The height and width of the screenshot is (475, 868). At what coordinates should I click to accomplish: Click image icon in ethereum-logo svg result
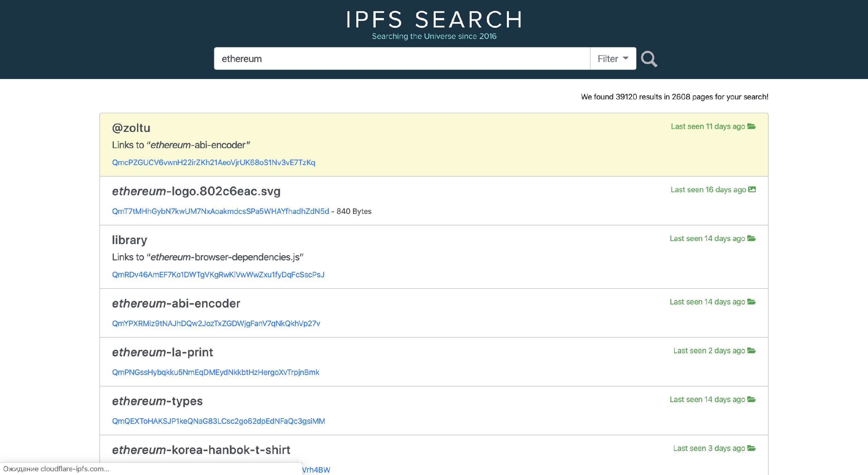752,190
